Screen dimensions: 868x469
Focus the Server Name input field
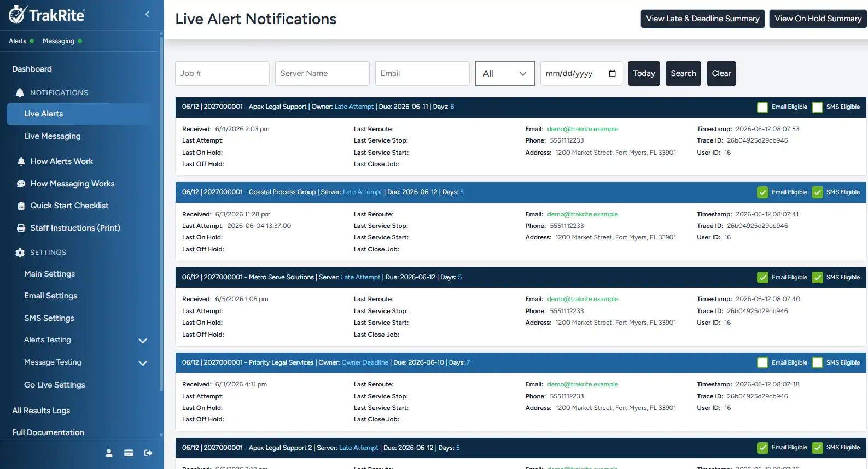tap(322, 73)
